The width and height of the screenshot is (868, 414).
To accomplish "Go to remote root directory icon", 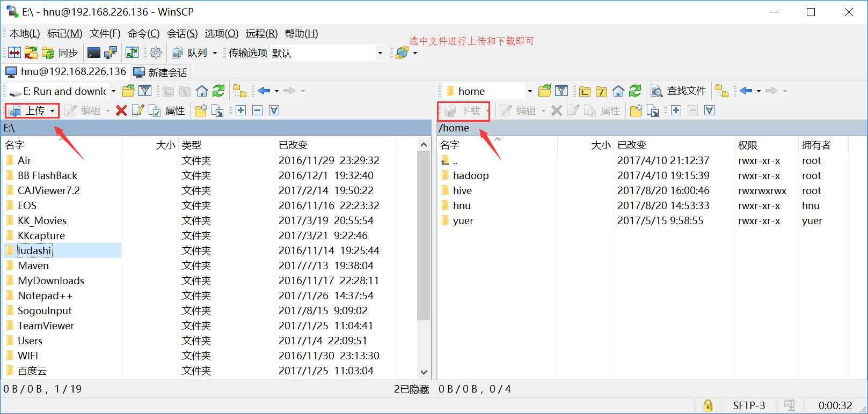I will pyautogui.click(x=601, y=91).
